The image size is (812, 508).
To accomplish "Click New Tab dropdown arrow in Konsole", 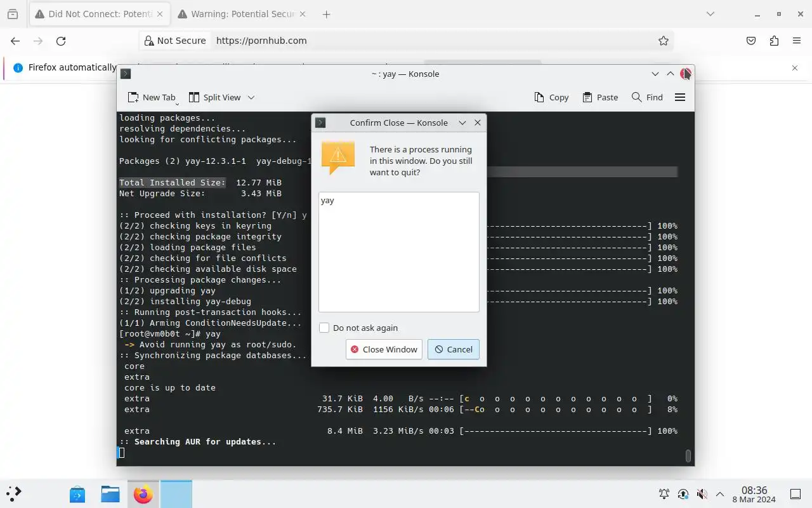I will click(x=177, y=102).
